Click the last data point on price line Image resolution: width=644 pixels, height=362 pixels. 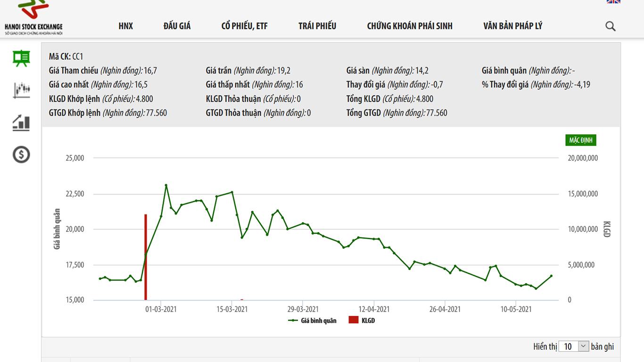(551, 276)
